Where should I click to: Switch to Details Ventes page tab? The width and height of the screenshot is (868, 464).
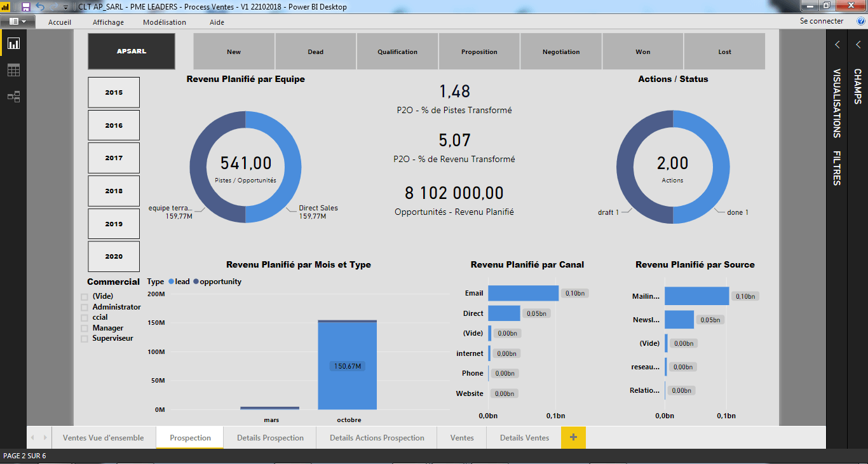(524, 437)
